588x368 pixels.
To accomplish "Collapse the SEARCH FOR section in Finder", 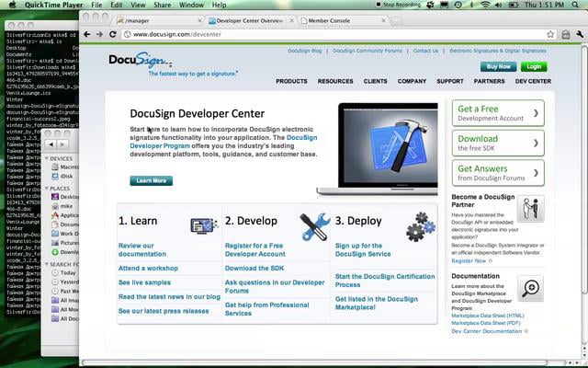I will point(47,264).
